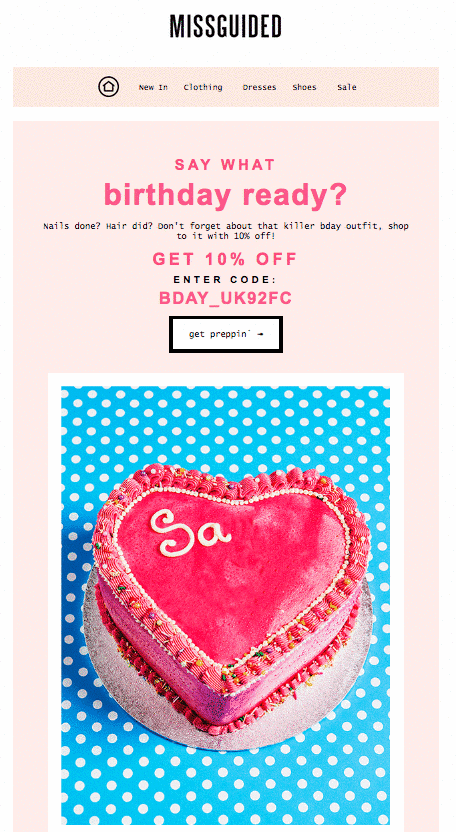Screen dimensions: 456x832
Task: Click the 'get preppin' button
Action: (226, 334)
